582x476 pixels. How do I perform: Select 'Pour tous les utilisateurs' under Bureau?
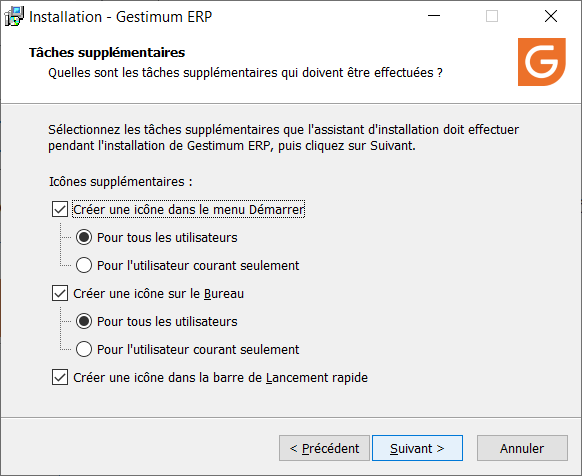(x=84, y=321)
